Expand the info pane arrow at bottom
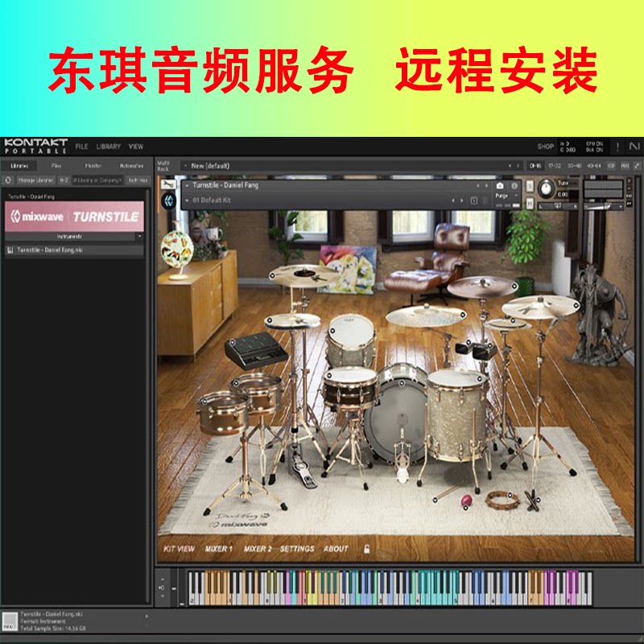 (147, 616)
